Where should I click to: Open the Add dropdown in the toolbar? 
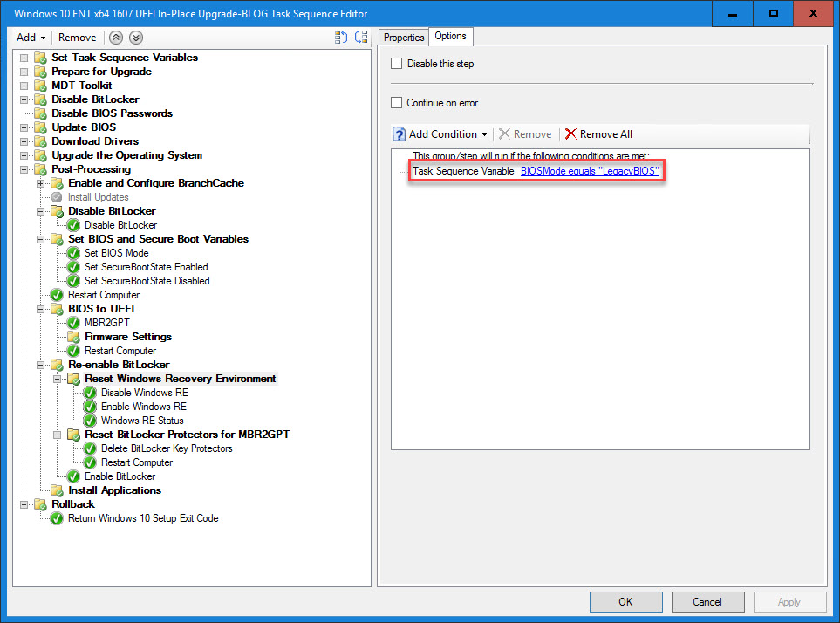(x=31, y=38)
